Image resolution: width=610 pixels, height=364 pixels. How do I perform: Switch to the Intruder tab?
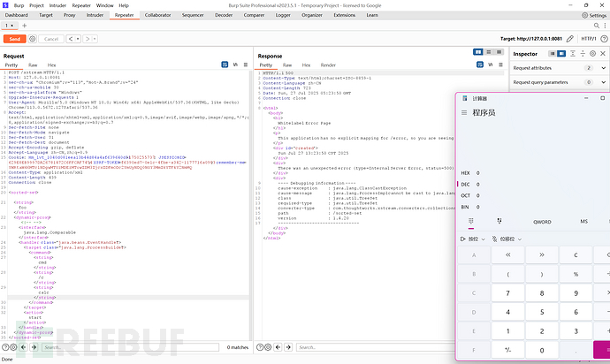pos(95,15)
